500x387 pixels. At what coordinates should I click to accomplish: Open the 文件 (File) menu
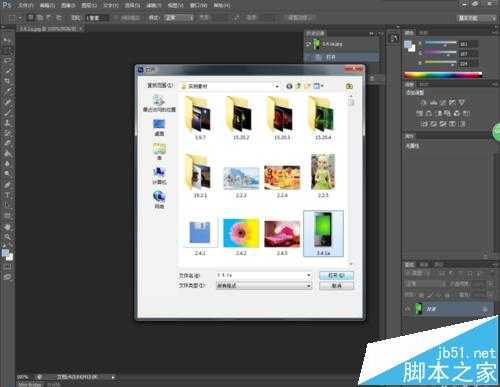pyautogui.click(x=26, y=5)
